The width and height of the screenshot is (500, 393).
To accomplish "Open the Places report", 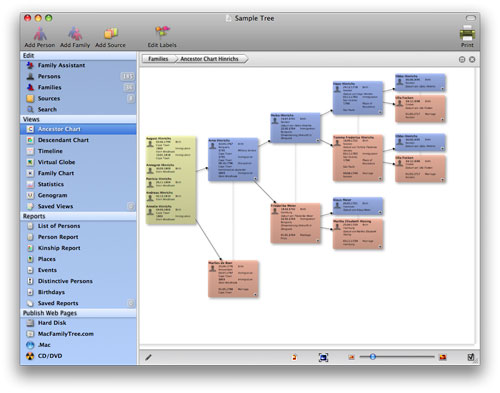I will [x=78, y=259].
